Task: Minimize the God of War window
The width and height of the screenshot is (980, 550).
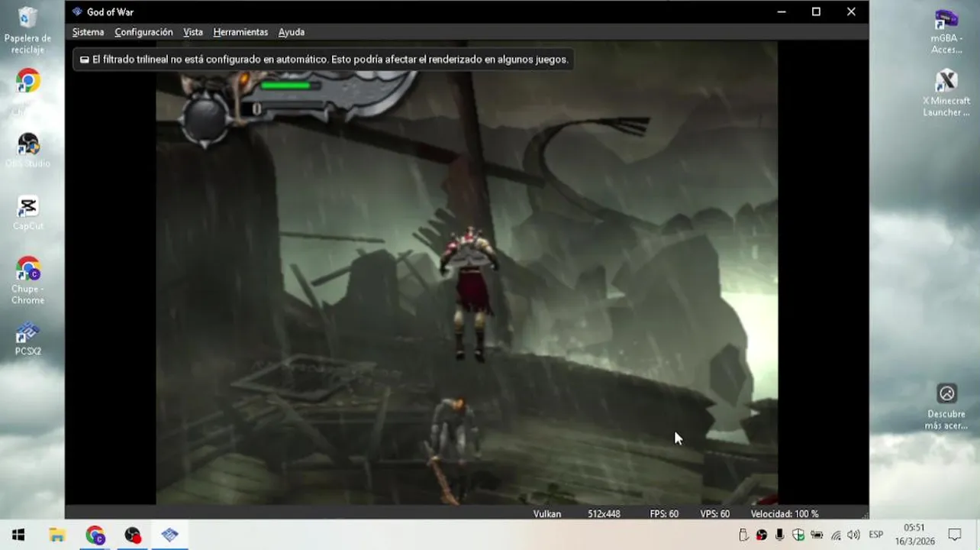Action: (782, 12)
